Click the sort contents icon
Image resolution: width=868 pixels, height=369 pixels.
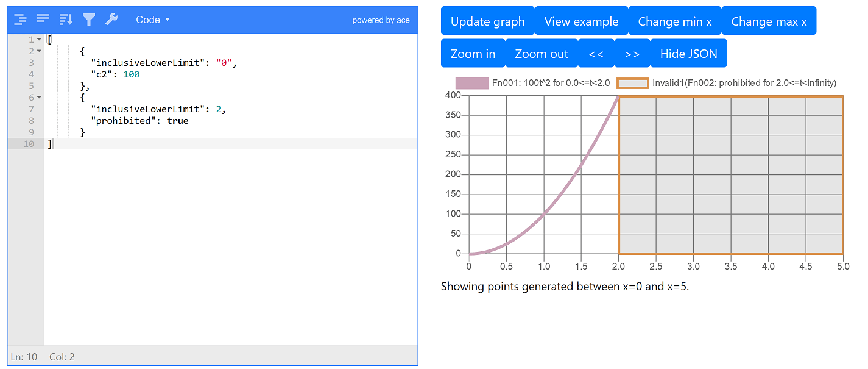[66, 20]
